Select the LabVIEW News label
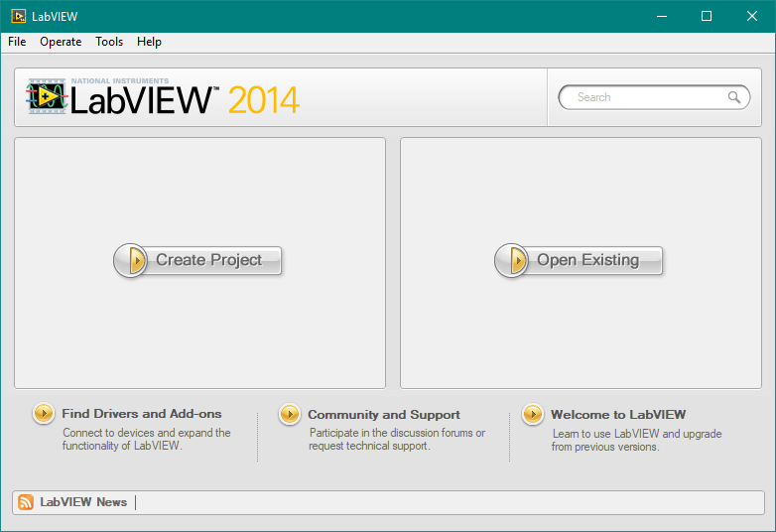The width and height of the screenshot is (776, 532). click(83, 502)
